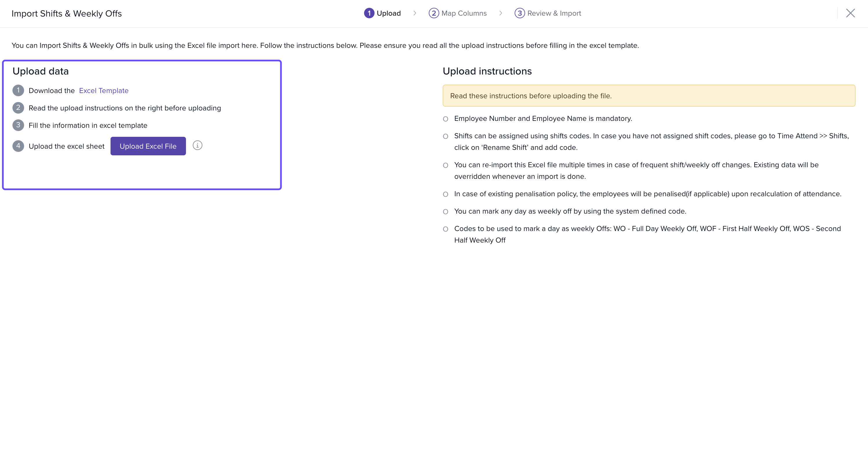
Task: Click the Upload data panel header
Action: pos(40,71)
